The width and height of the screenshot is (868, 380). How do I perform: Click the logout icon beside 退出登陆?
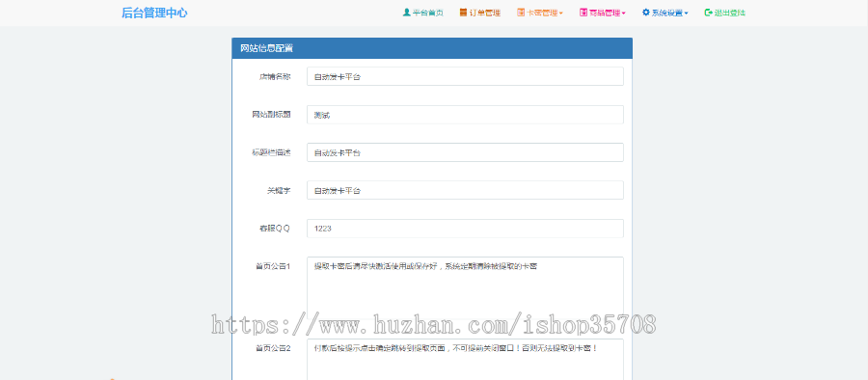click(x=708, y=13)
